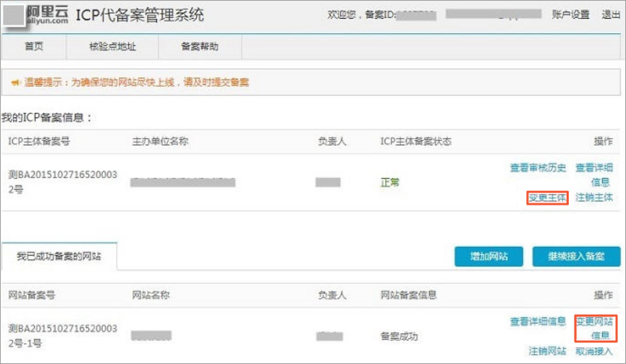Click the 备案成功 status text
The height and width of the screenshot is (364, 626).
click(x=399, y=337)
